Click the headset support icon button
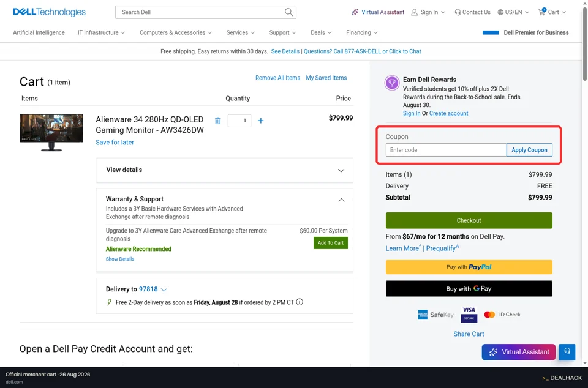Image resolution: width=588 pixels, height=388 pixels. click(567, 352)
